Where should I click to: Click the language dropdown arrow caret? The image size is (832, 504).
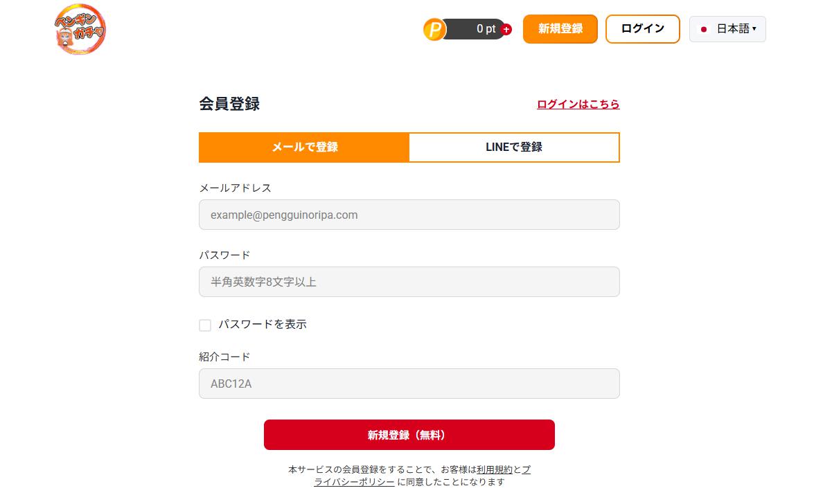(x=754, y=29)
